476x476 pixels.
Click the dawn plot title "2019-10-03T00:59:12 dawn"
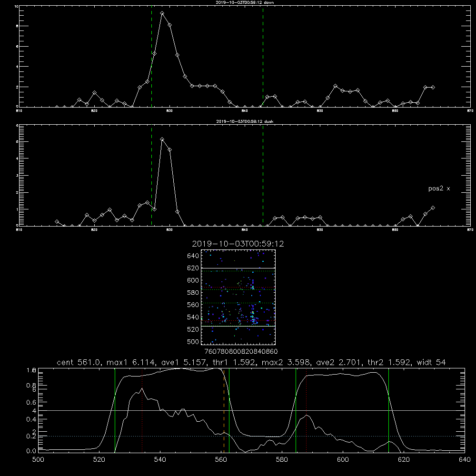pos(245,2)
